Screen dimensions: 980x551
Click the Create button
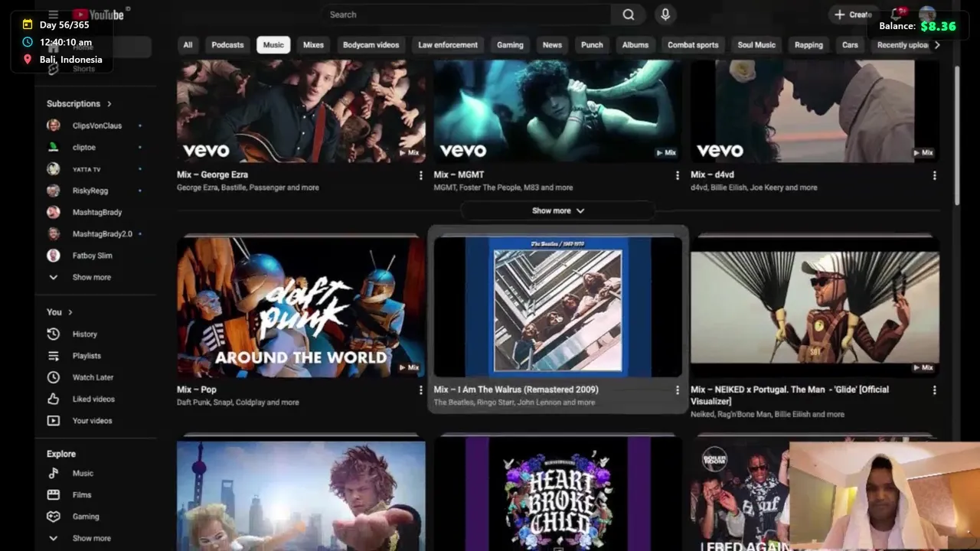[852, 15]
